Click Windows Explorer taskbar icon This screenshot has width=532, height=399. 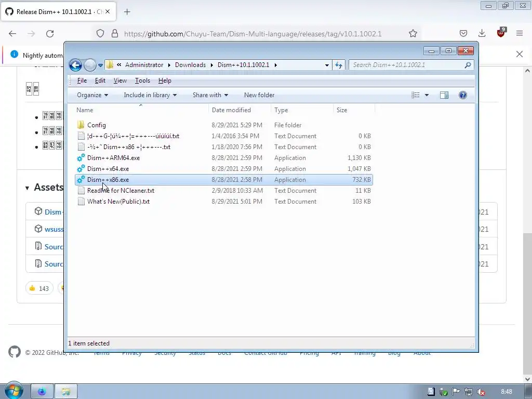click(66, 392)
